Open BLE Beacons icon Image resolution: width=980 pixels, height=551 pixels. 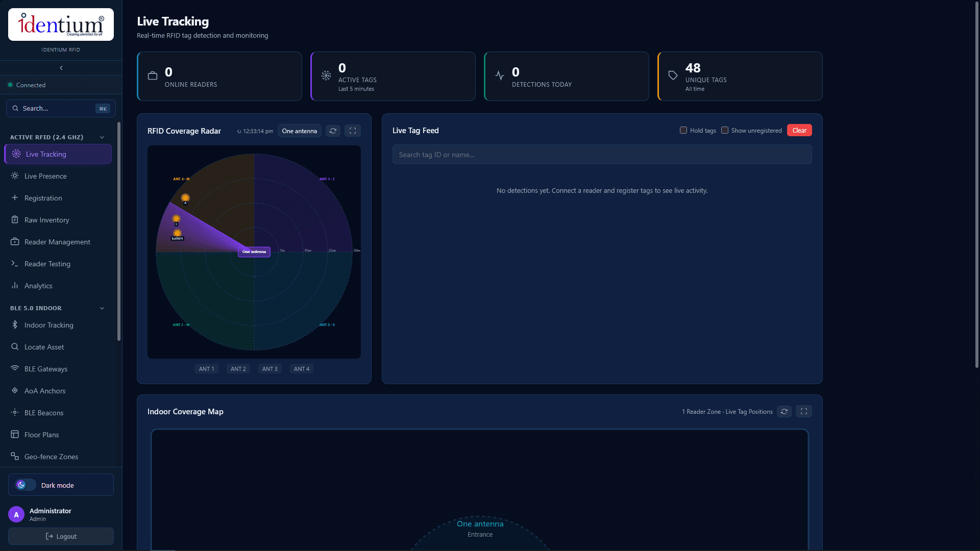coord(15,413)
